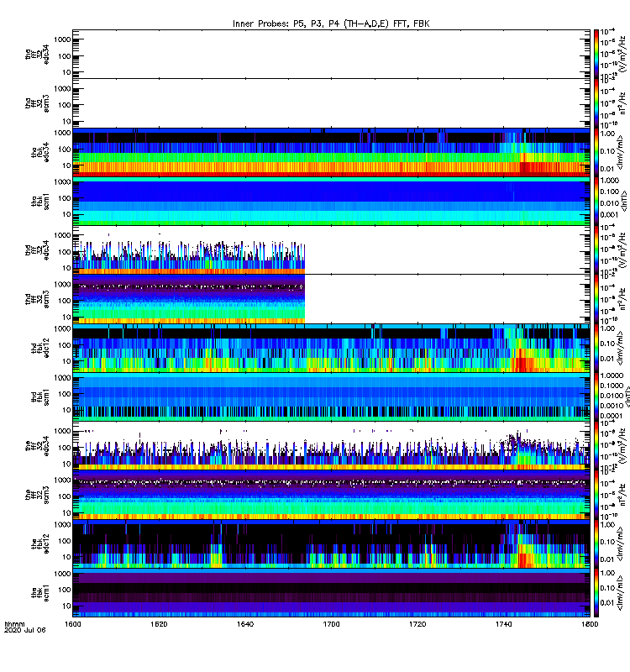Select the "the fbk scm1" axis label

pos(40,593)
